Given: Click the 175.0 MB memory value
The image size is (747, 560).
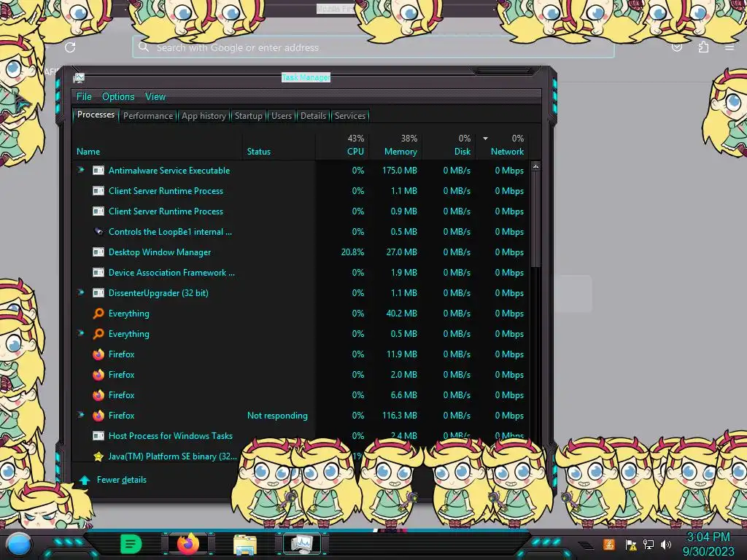Looking at the screenshot, I should coord(400,171).
